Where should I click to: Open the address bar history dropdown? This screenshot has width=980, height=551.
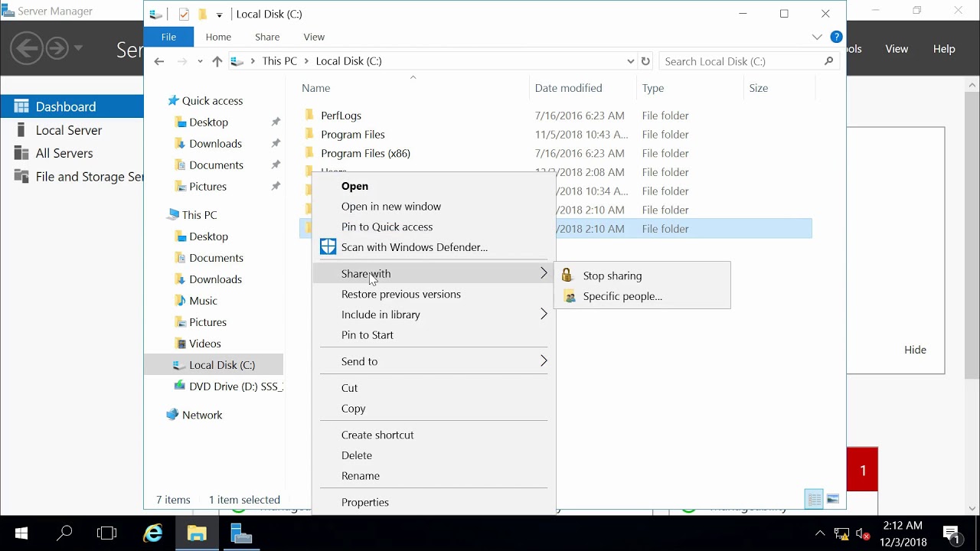coord(631,61)
